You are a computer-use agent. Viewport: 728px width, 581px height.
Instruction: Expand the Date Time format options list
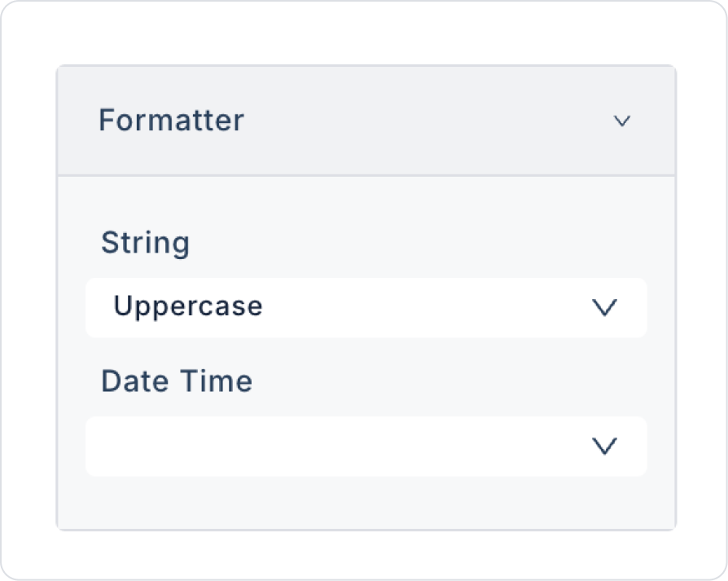pos(366,447)
